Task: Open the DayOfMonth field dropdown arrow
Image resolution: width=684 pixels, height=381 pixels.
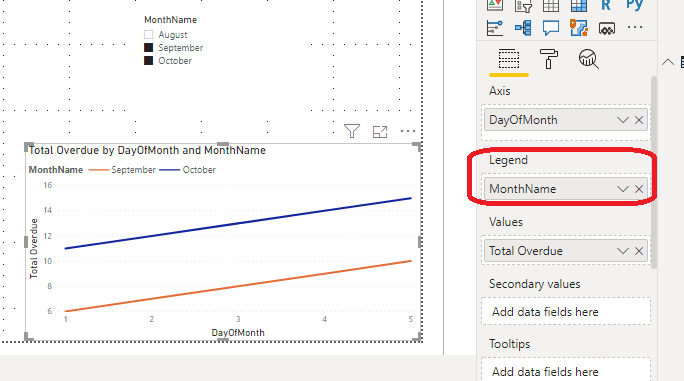Action: [x=622, y=120]
